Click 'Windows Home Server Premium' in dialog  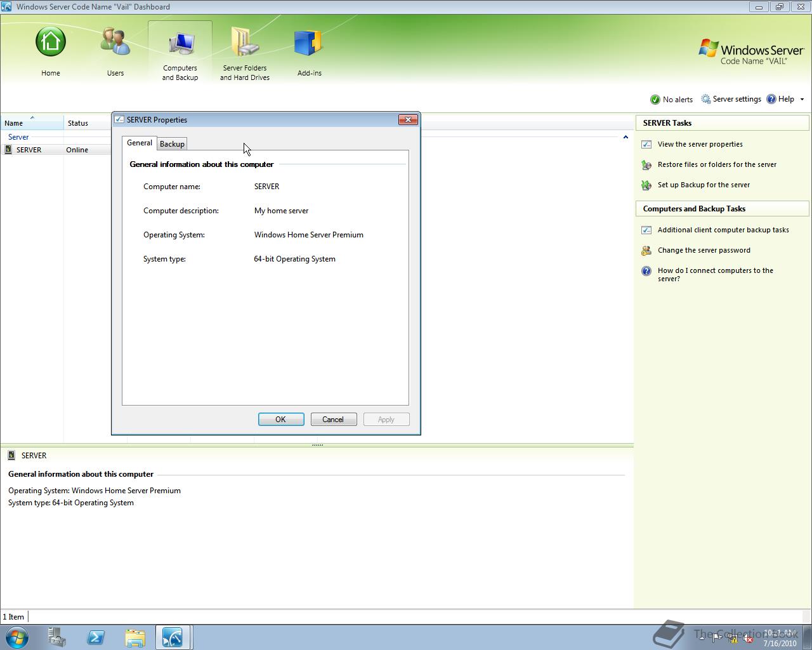(309, 235)
